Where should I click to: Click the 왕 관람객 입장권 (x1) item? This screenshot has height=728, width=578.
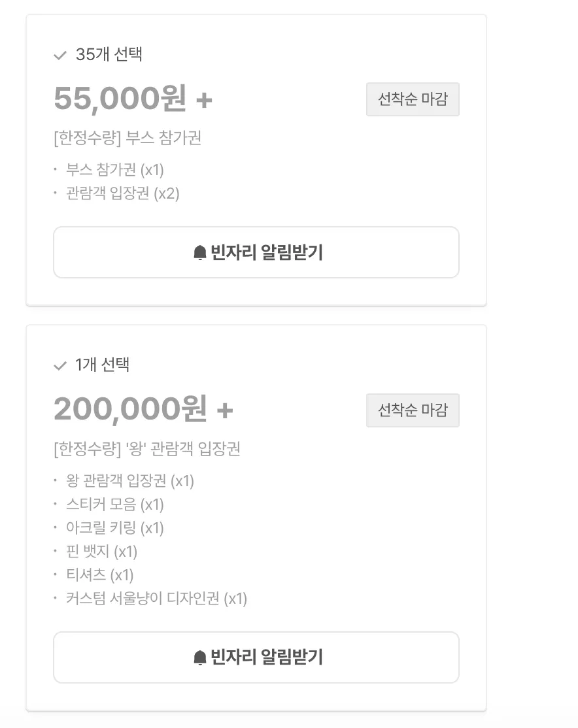(x=130, y=480)
